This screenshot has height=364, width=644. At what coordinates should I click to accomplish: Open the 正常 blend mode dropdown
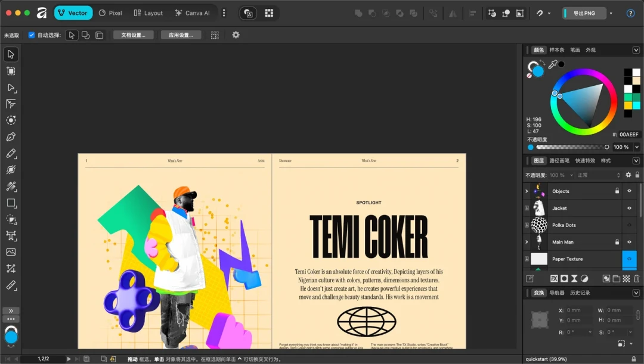point(599,175)
